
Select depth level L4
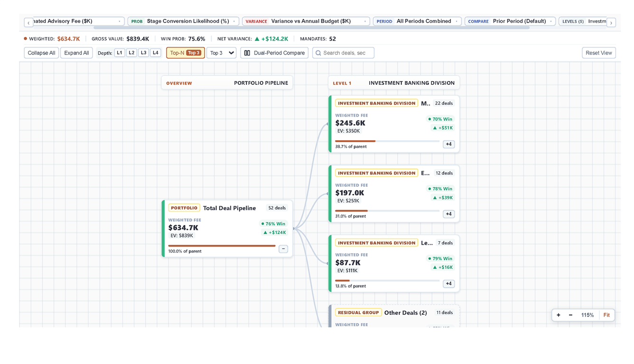pos(156,53)
